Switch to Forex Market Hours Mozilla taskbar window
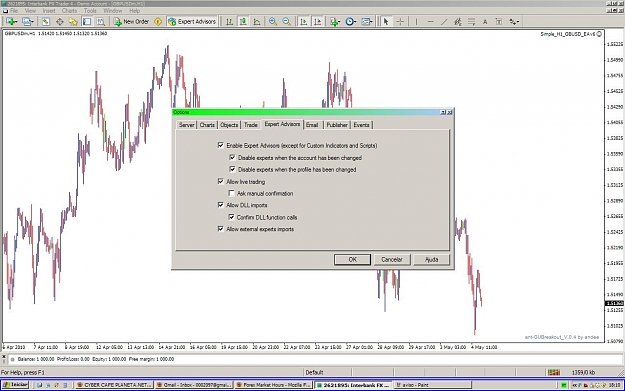Screen dimensions: 625x391 (x=273, y=385)
